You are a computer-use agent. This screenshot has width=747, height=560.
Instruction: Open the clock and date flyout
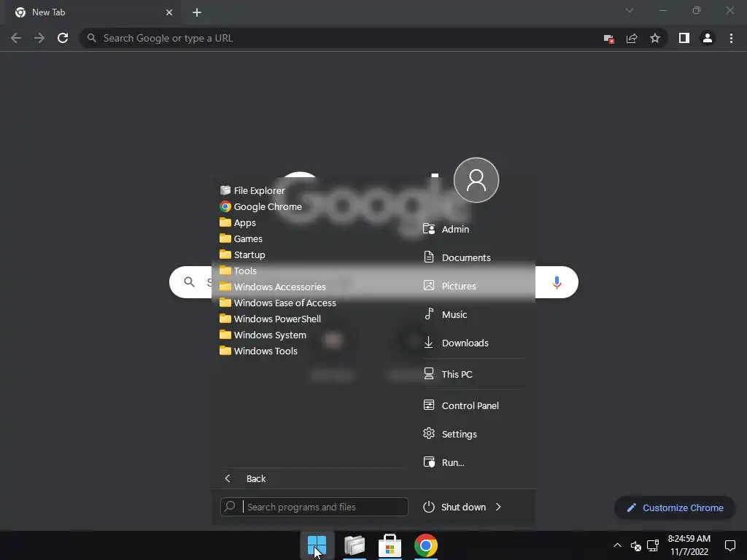click(689, 545)
